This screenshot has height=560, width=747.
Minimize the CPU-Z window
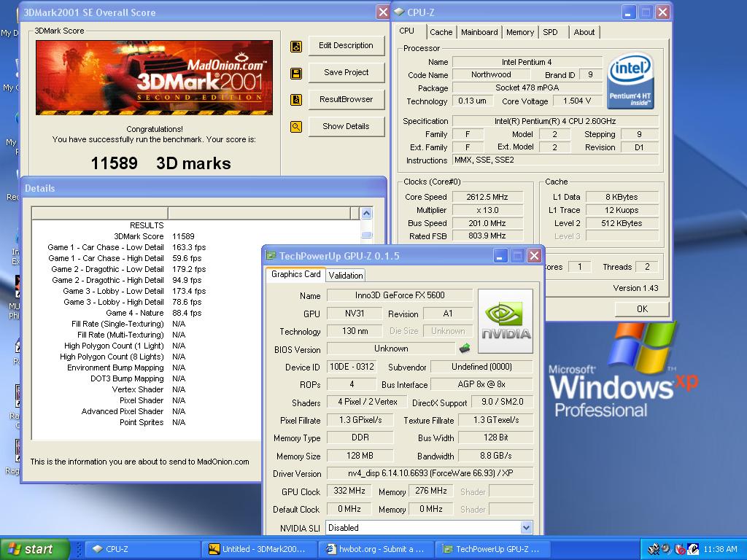click(628, 12)
